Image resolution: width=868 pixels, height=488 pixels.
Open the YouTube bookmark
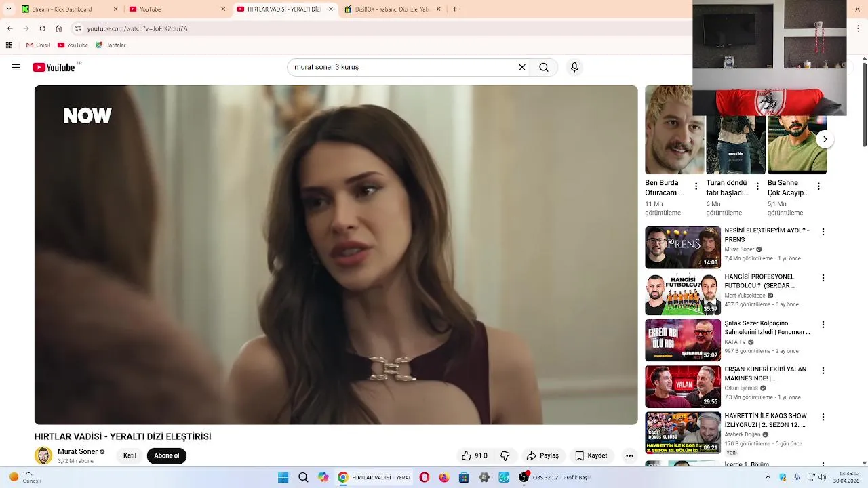(x=73, y=45)
